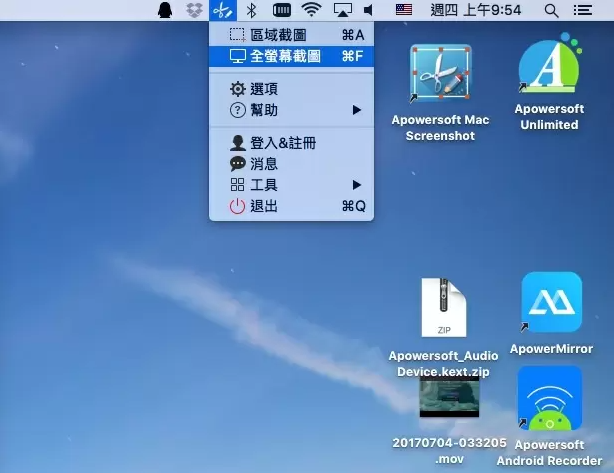Click the ApowerMirror label text
Screen dimensions: 614x473
[551, 349]
